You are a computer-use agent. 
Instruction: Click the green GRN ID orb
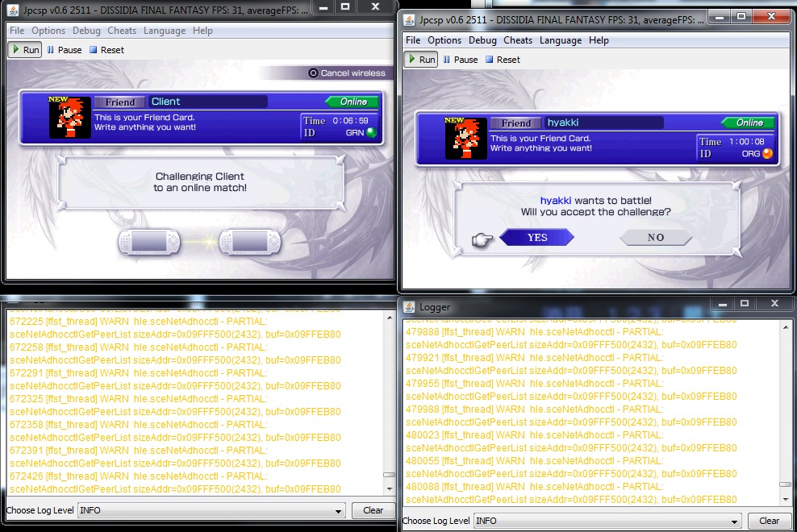(371, 133)
